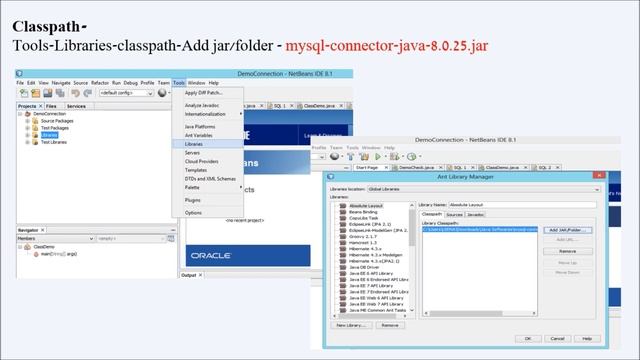This screenshot has width=640, height=360.
Task: Click the Library Name input field
Action: coord(522,205)
